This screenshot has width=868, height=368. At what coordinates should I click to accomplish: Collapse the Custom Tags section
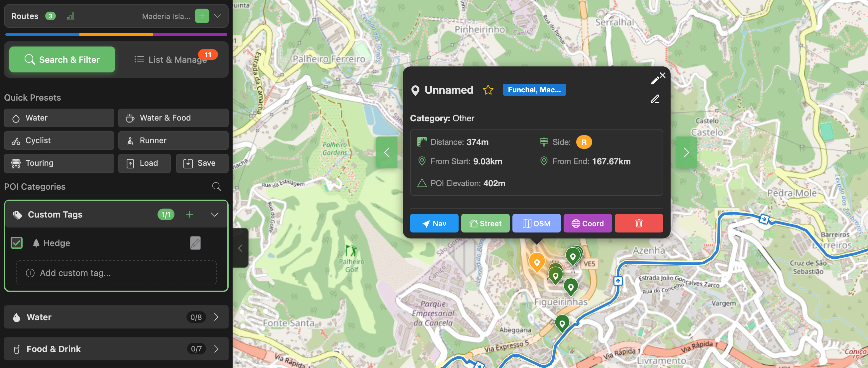click(x=215, y=215)
